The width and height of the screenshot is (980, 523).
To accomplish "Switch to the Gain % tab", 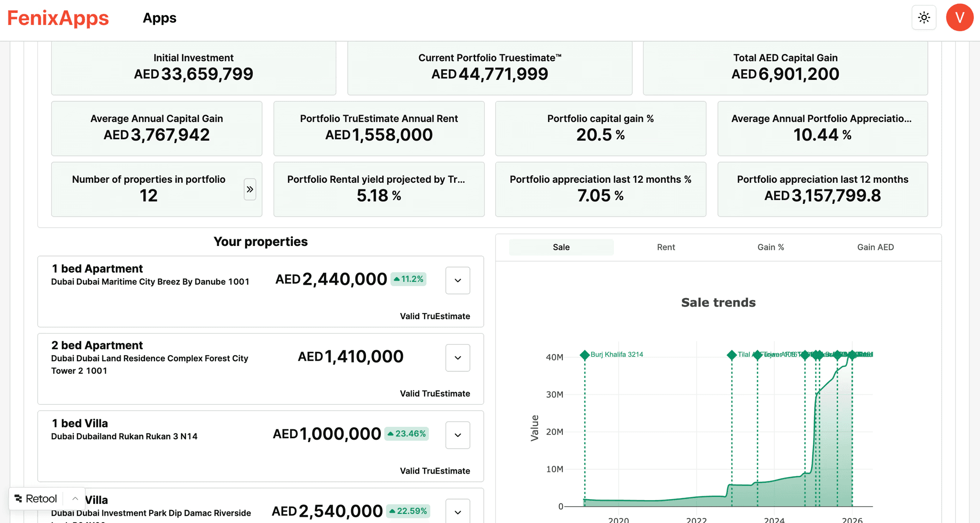I will point(770,247).
